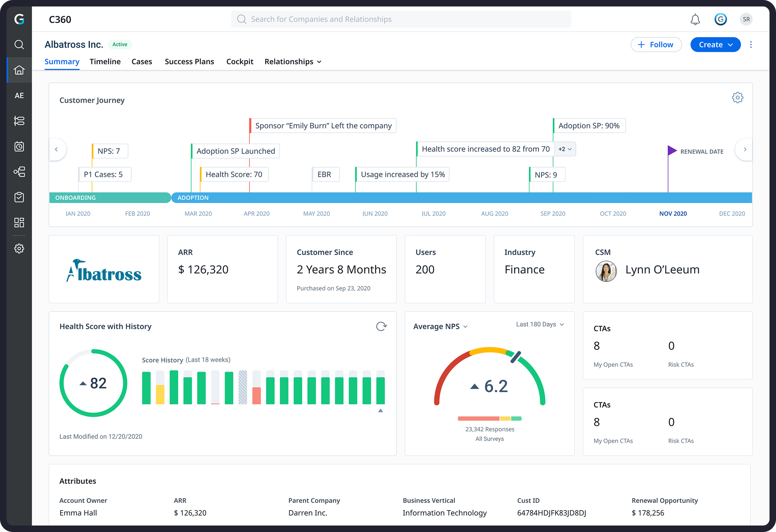Open the AE item in sidebar
This screenshot has width=776, height=532.
(x=19, y=96)
